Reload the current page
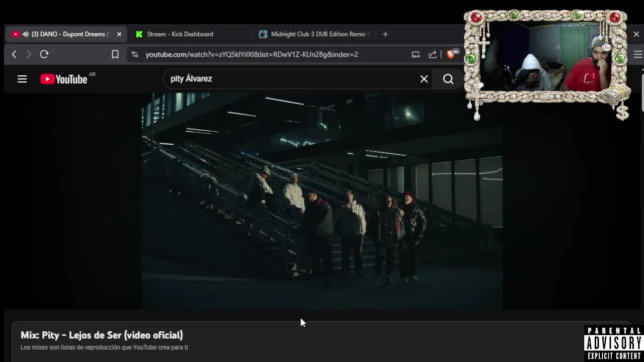Viewport: 644px width, 362px height. point(44,54)
